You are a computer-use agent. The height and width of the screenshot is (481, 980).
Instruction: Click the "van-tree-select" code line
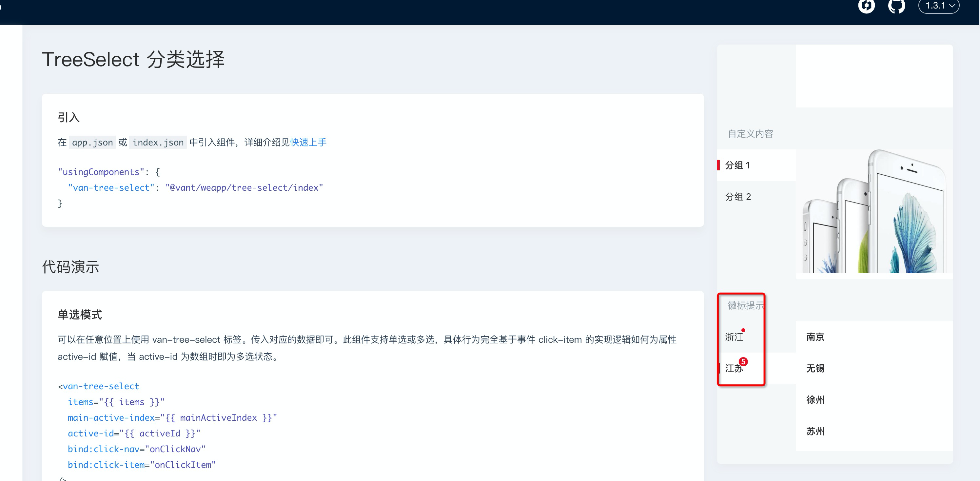tap(196, 187)
